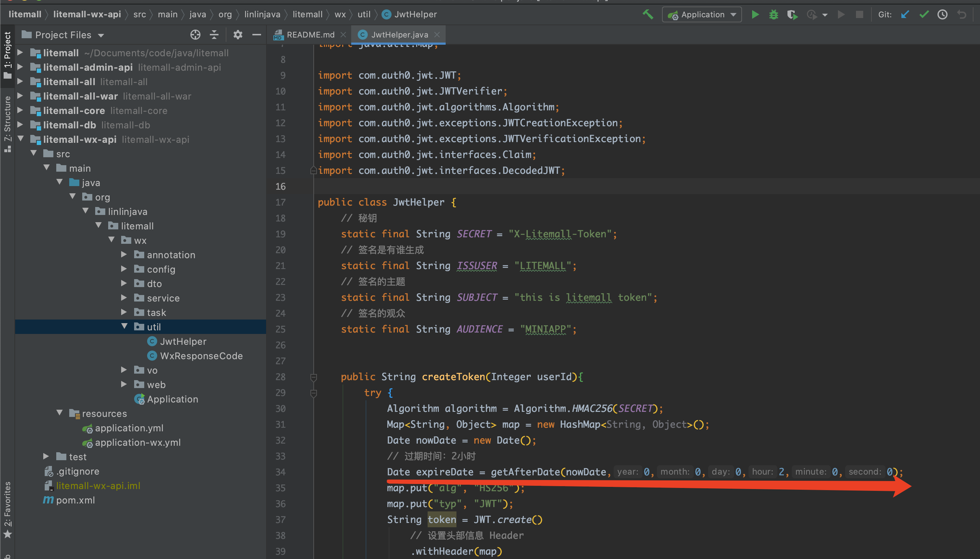Click the stop square icon
The image size is (980, 559).
860,14
